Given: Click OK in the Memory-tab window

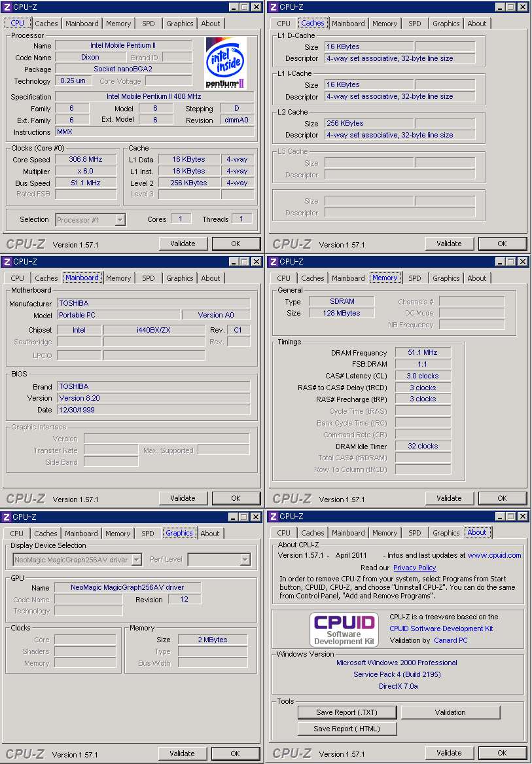Looking at the screenshot, I should tap(503, 498).
